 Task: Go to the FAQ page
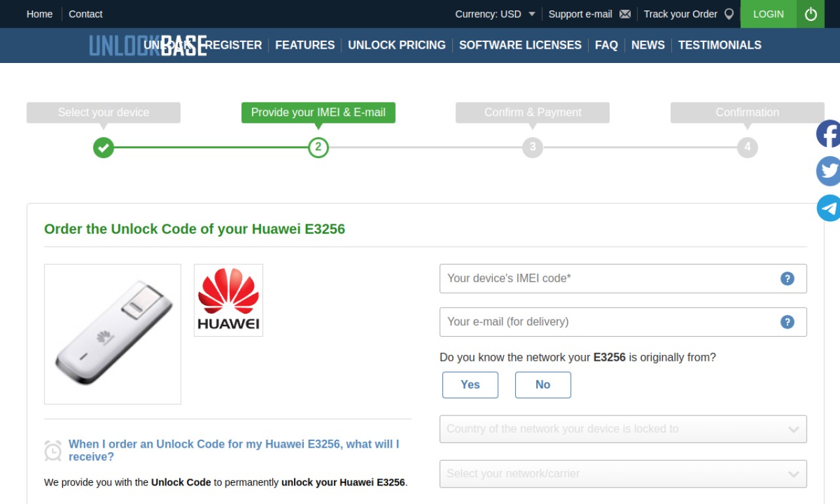pos(606,45)
